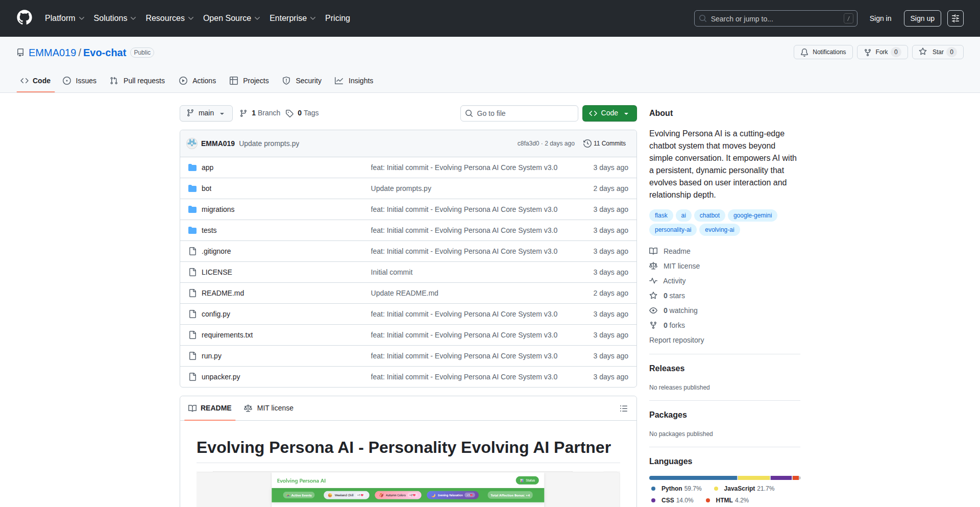Toggle star on the Evo-chat repository
Image resolution: width=980 pixels, height=507 pixels.
pyautogui.click(x=938, y=52)
